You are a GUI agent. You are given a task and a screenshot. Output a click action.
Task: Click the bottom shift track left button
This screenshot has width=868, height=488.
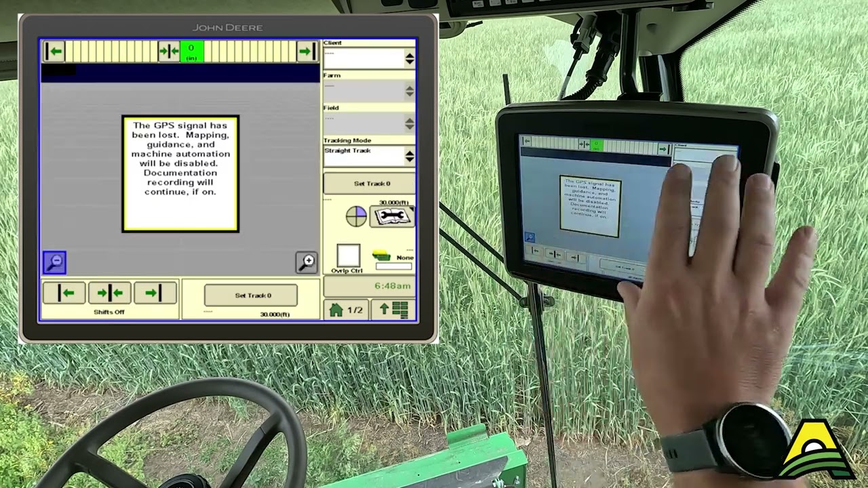[65, 293]
